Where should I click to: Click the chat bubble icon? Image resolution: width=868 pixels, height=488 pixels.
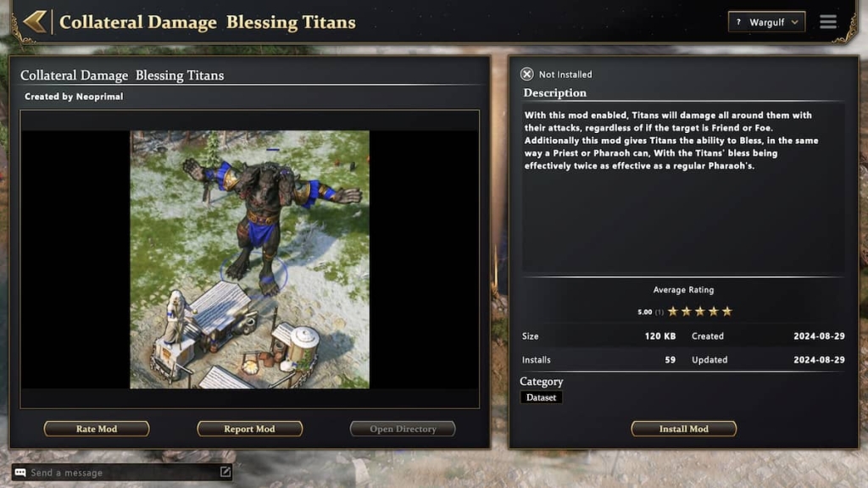20,473
